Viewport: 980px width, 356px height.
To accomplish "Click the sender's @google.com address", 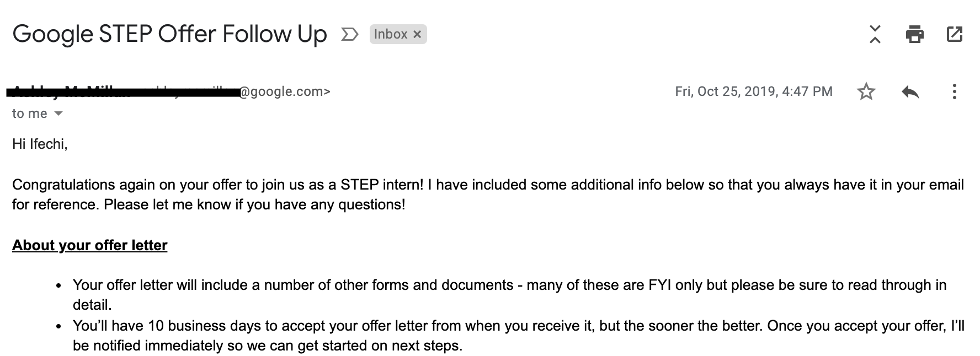I will tap(285, 91).
